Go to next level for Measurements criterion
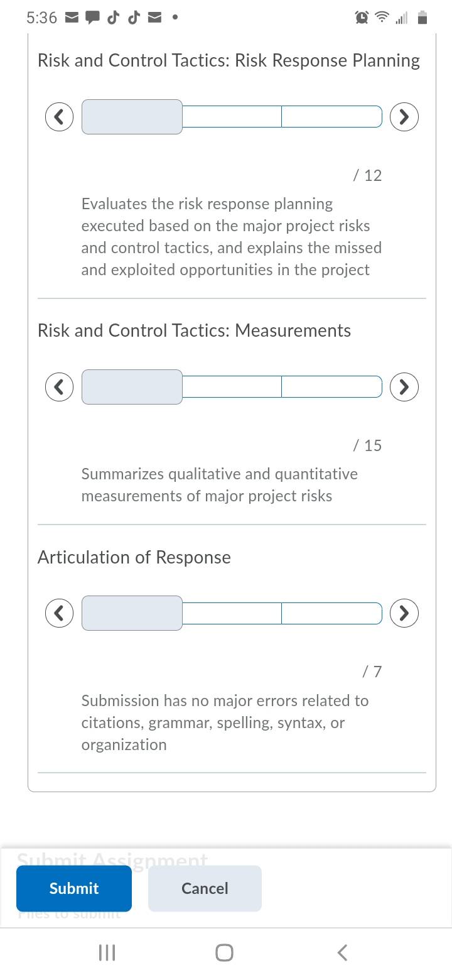Viewport: 452px width, 980px height. [404, 387]
